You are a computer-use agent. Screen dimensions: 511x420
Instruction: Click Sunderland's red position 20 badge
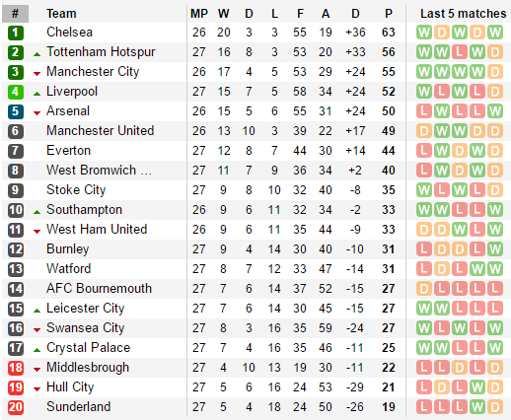pos(16,407)
